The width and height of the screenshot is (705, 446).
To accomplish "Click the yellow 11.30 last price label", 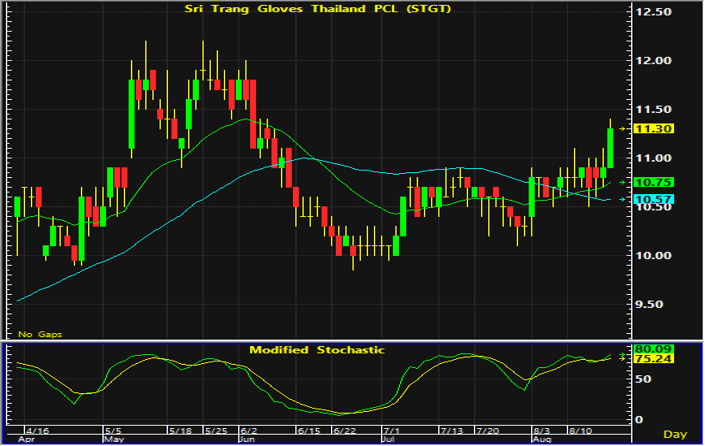I will pyautogui.click(x=653, y=129).
